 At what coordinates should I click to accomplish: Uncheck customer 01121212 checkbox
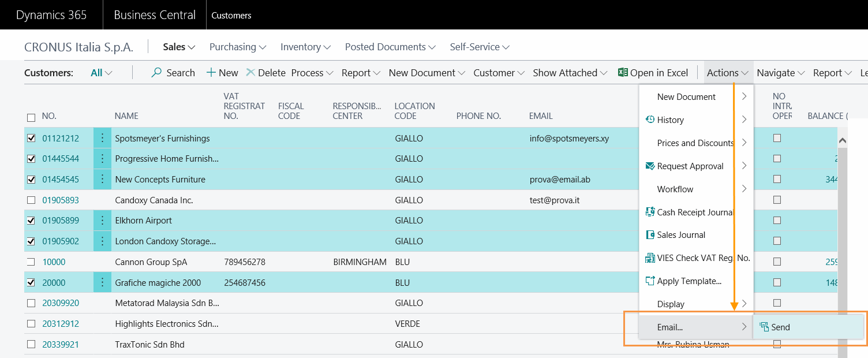tap(31, 139)
